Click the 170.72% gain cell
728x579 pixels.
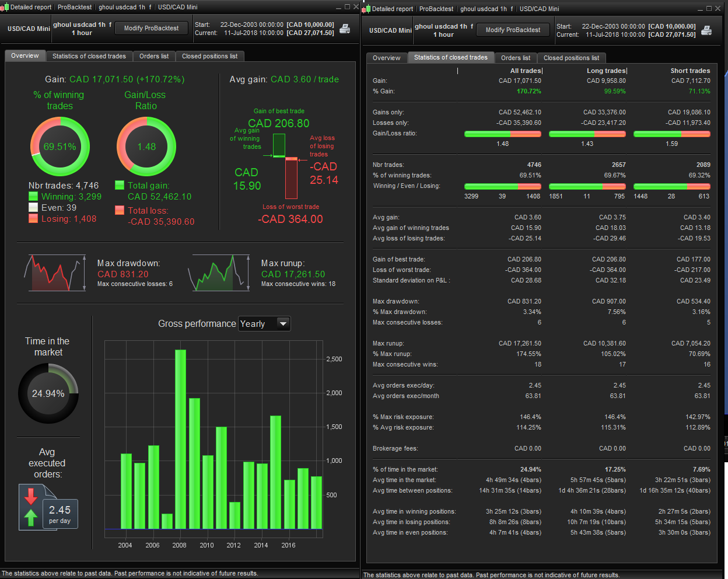tap(529, 91)
